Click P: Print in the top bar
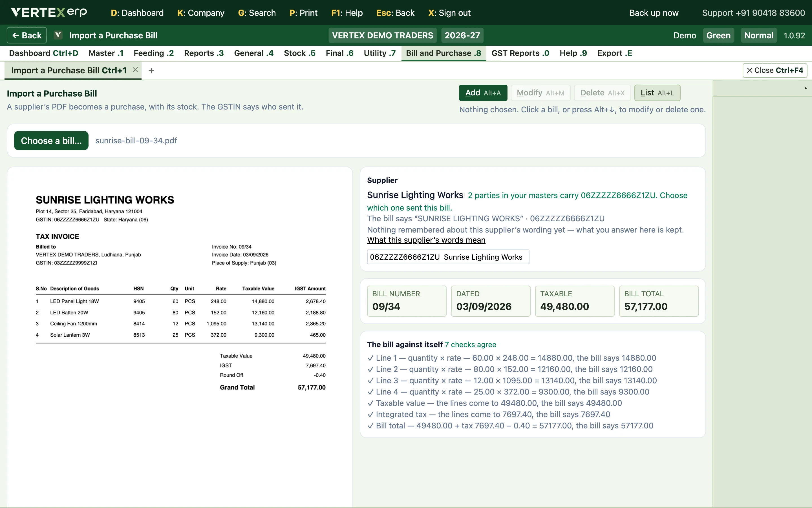This screenshot has height=508, width=812. pyautogui.click(x=303, y=13)
